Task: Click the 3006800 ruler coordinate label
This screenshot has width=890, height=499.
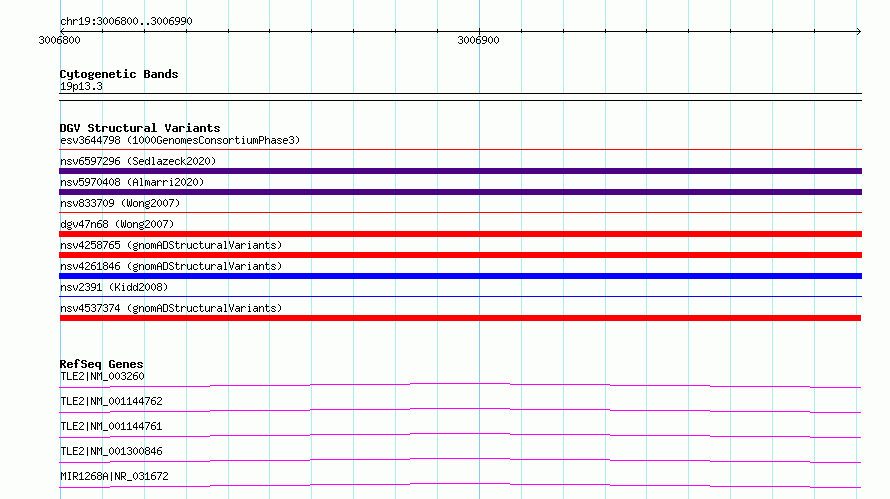Action: [x=59, y=40]
